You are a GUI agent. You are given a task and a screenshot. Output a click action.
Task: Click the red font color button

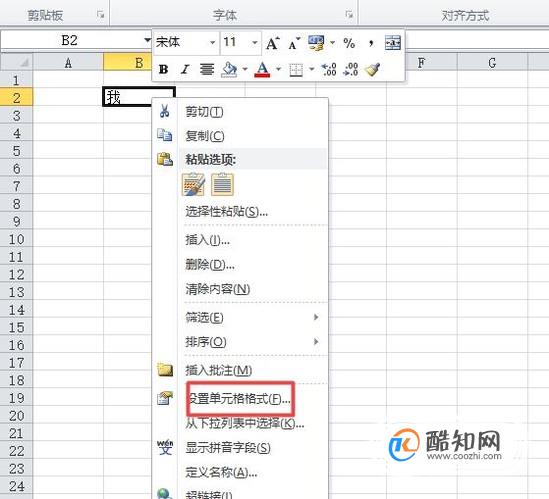coord(263,69)
